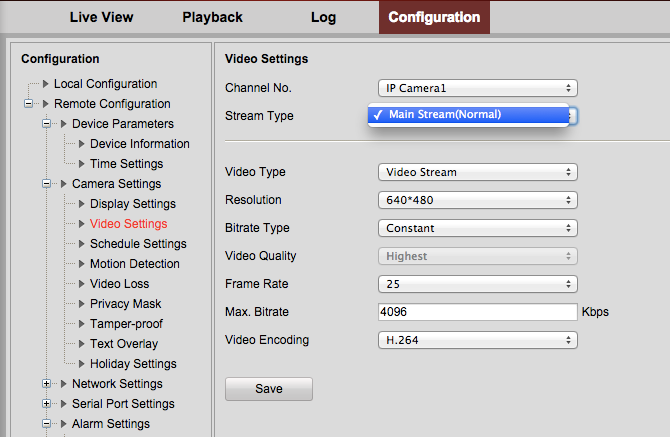Image resolution: width=670 pixels, height=437 pixels.
Task: Switch to the Live View tab
Action: (x=102, y=17)
